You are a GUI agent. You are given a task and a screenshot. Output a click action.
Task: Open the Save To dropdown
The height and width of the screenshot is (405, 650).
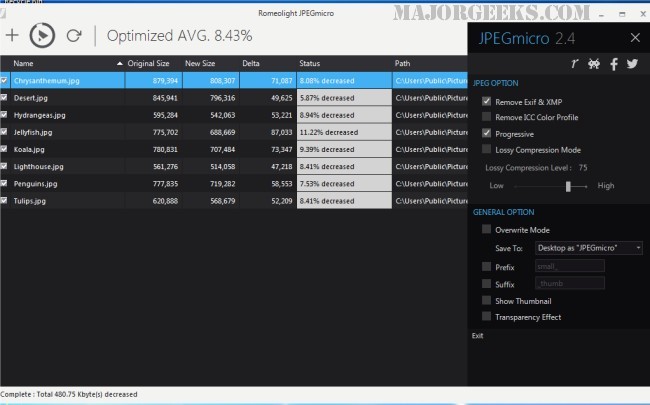click(589, 248)
